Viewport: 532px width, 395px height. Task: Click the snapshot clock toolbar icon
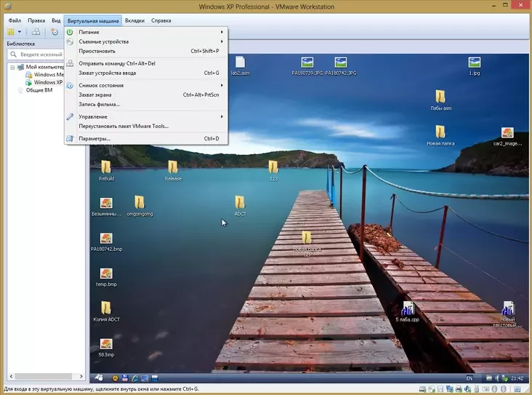pyautogui.click(x=54, y=32)
